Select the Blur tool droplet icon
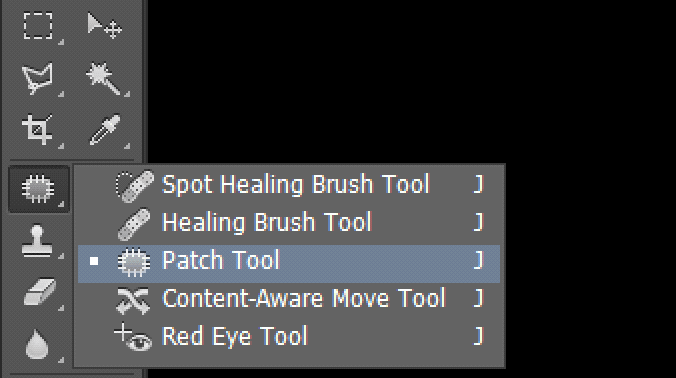676x378 pixels. click(37, 344)
